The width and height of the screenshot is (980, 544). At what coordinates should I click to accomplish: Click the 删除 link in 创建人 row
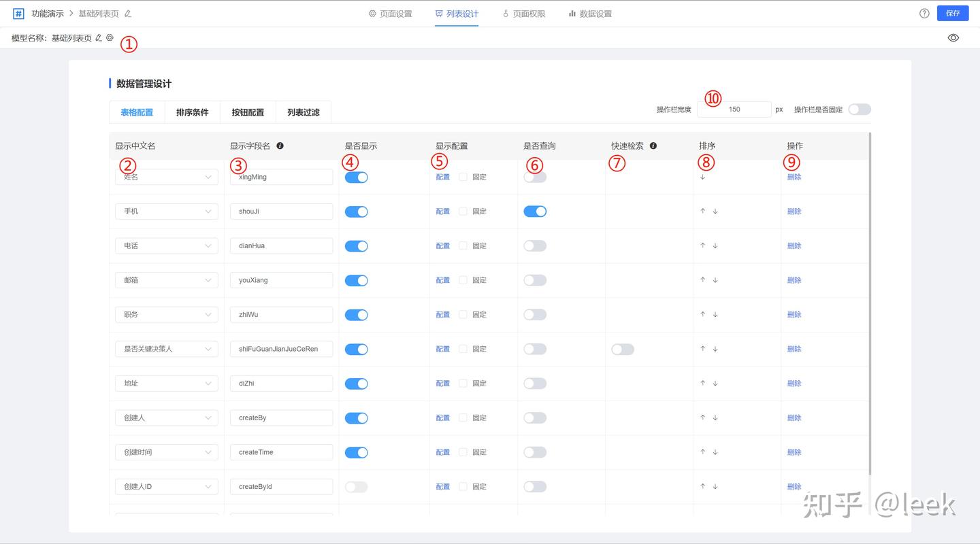click(x=794, y=418)
